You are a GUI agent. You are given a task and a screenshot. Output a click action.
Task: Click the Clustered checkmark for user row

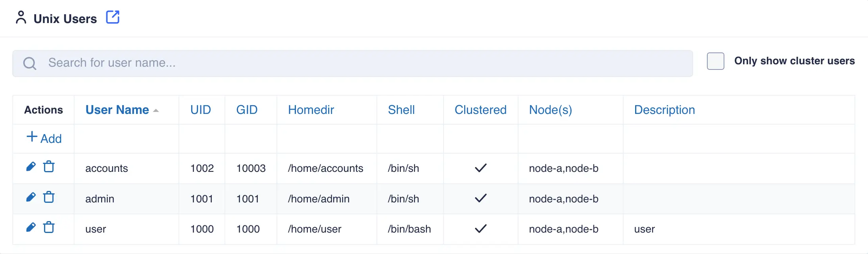[480, 229]
